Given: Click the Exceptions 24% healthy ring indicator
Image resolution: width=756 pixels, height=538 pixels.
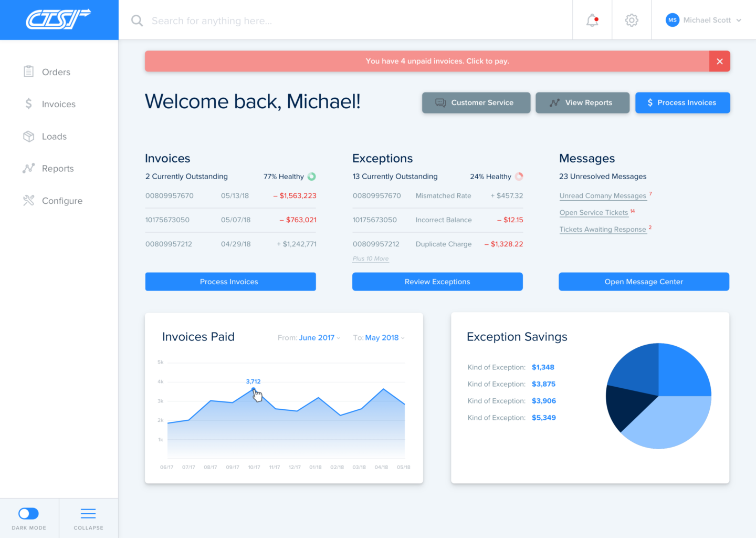Looking at the screenshot, I should pos(519,177).
